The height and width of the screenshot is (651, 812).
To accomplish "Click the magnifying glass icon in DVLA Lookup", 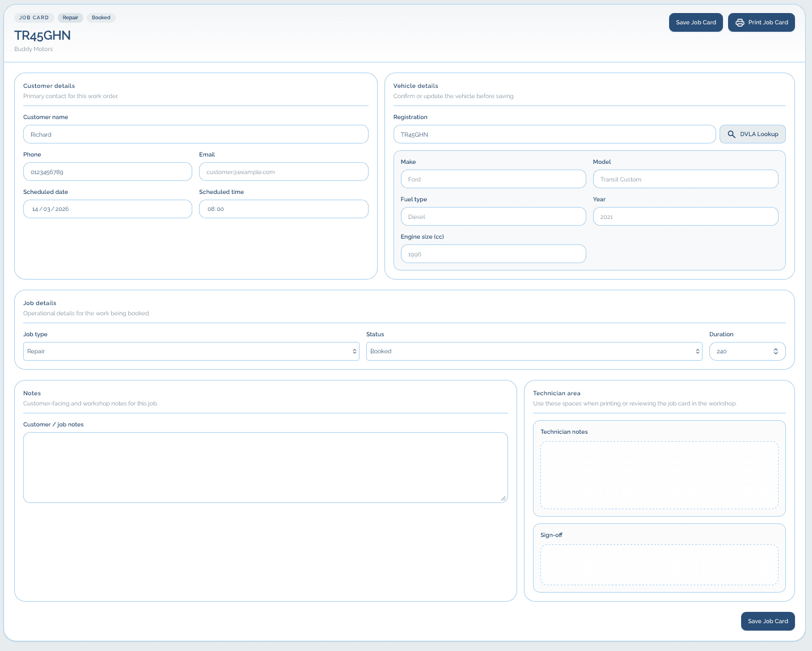I will click(x=731, y=134).
